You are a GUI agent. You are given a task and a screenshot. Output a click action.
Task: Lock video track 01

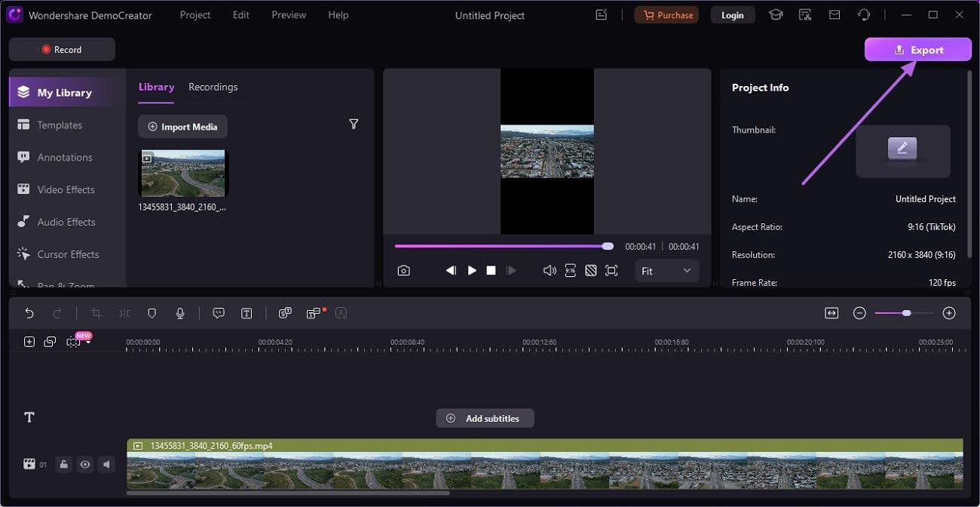(x=64, y=465)
